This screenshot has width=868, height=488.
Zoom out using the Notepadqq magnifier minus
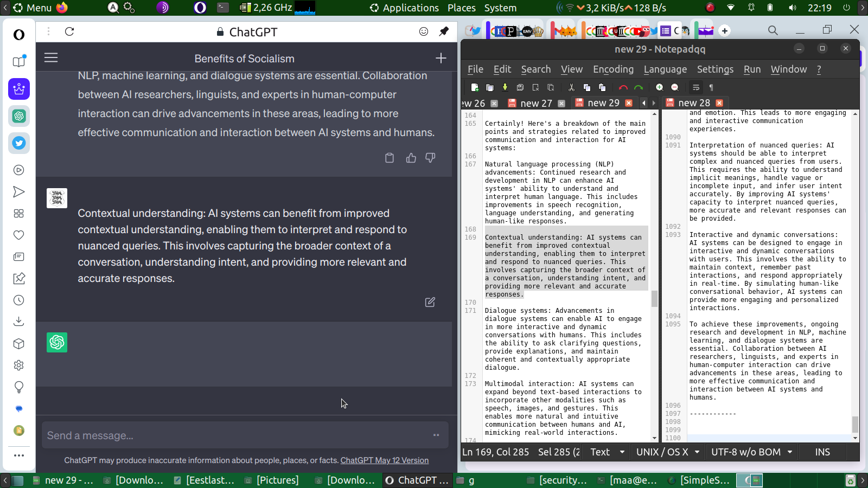point(674,87)
